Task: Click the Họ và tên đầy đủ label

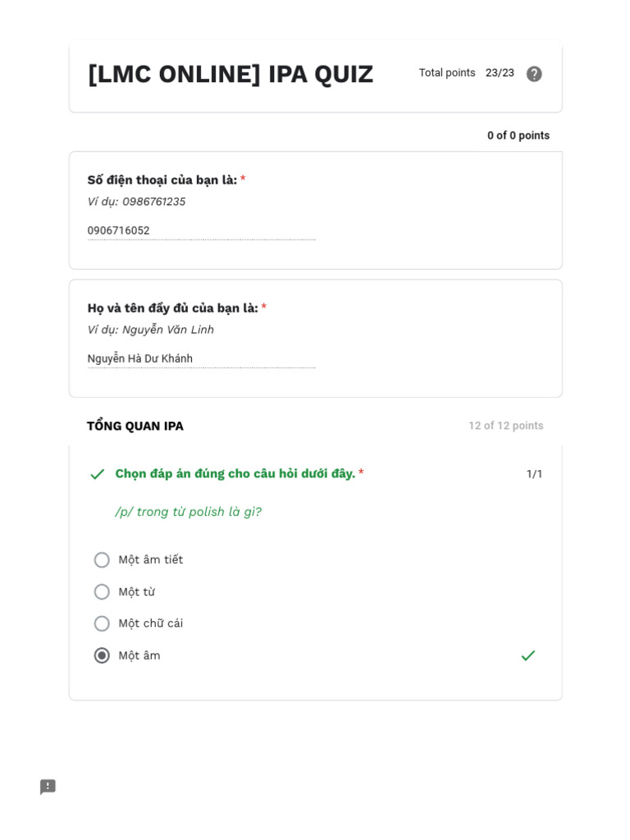Action: click(x=173, y=308)
